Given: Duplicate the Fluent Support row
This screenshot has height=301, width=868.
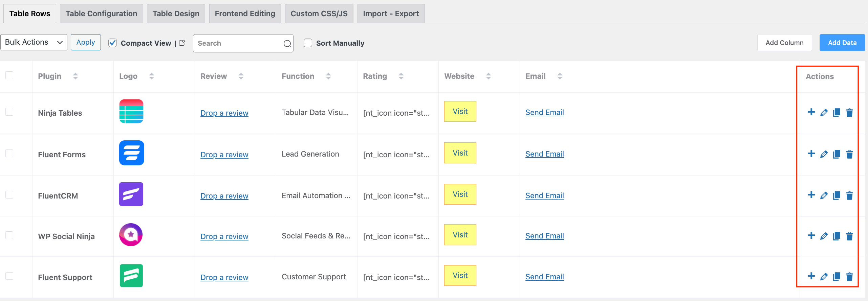Looking at the screenshot, I should click(837, 277).
